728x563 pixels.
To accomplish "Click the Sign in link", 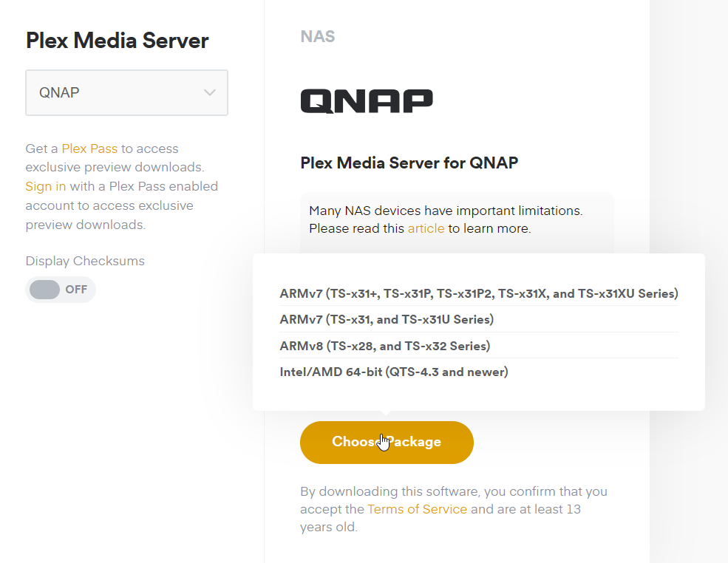I will tap(46, 186).
